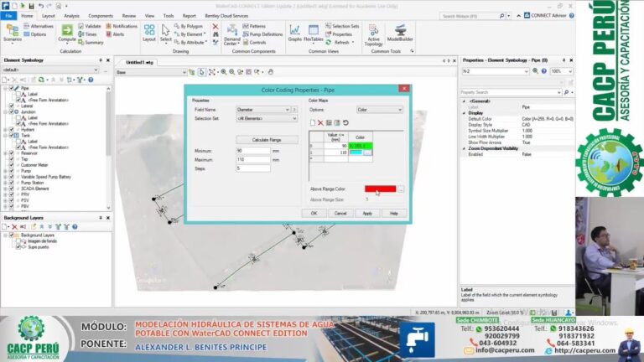Viewport: 644px width, 362px height.
Task: Open the Graphs view
Action: pyautogui.click(x=294, y=33)
